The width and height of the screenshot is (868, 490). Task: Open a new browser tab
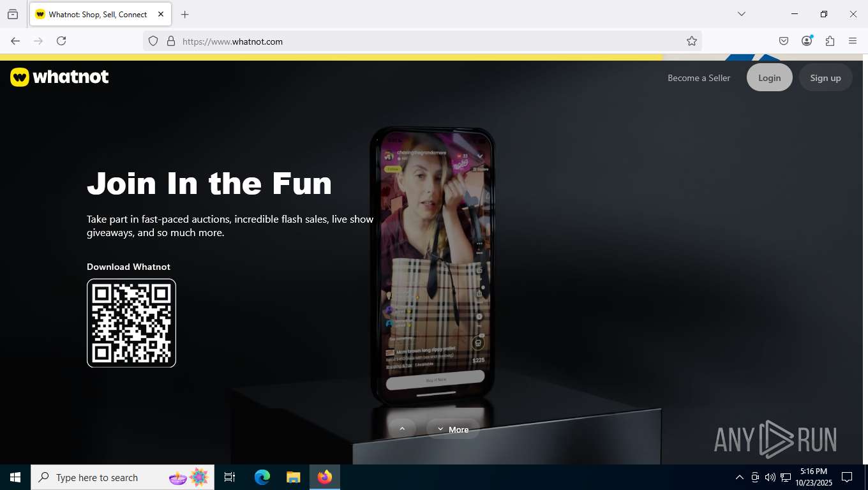184,14
